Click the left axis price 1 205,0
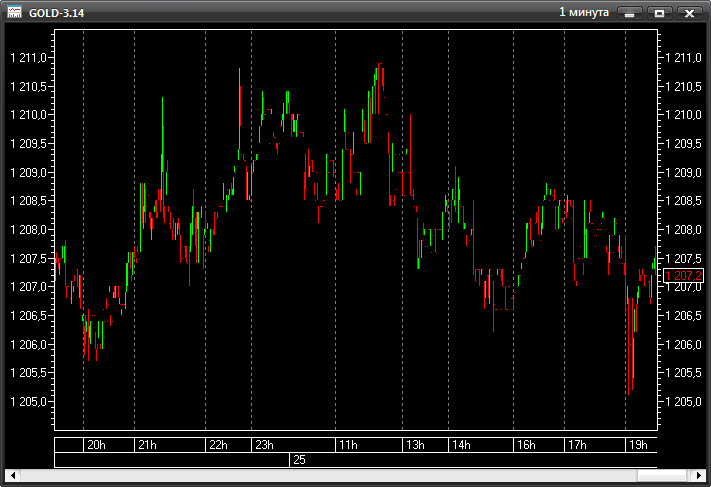Screen dimensions: 711x487 29,401
